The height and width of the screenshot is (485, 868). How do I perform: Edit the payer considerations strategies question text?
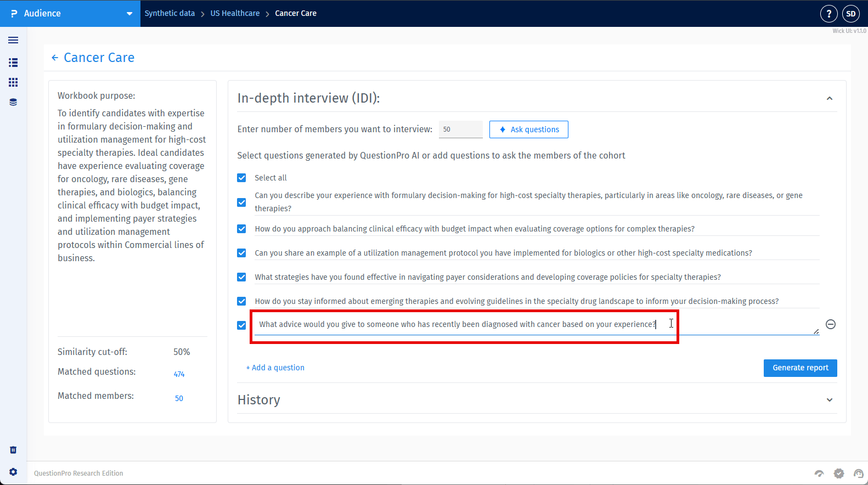click(537, 277)
